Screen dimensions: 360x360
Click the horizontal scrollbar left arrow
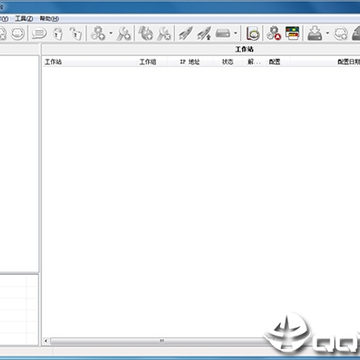pos(46,341)
